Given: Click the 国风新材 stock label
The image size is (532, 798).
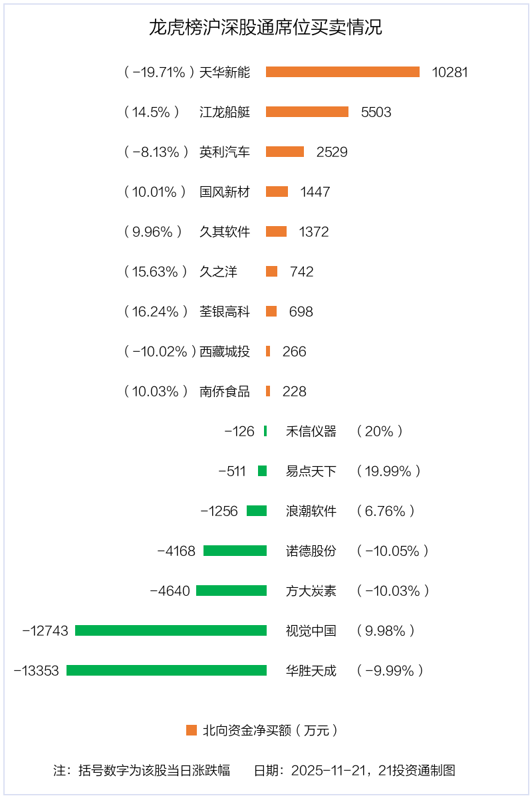Looking at the screenshot, I should (x=225, y=192).
